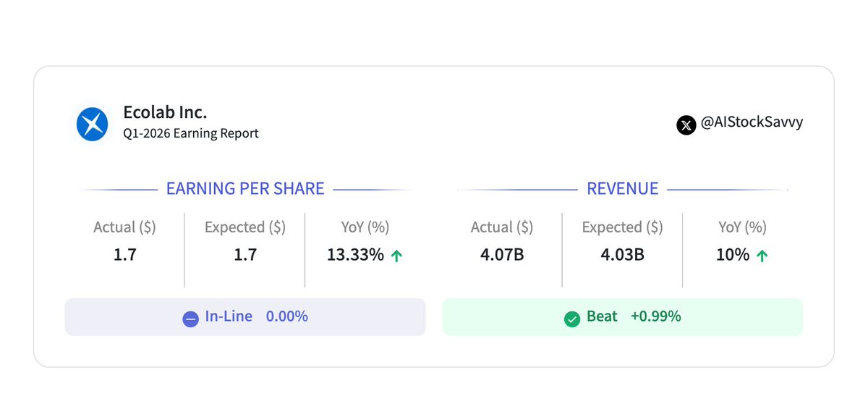
Task: Open the @AIStockSavvy profile handle
Action: tap(752, 122)
